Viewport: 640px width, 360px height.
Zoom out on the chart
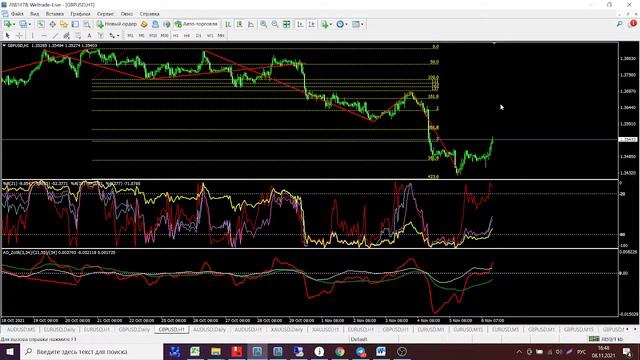(275, 24)
